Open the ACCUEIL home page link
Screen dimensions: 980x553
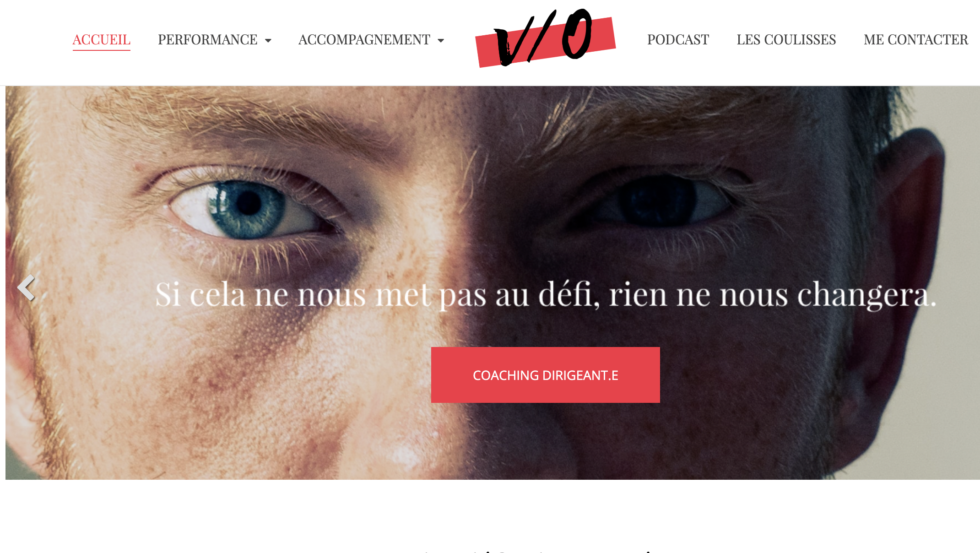(x=102, y=40)
